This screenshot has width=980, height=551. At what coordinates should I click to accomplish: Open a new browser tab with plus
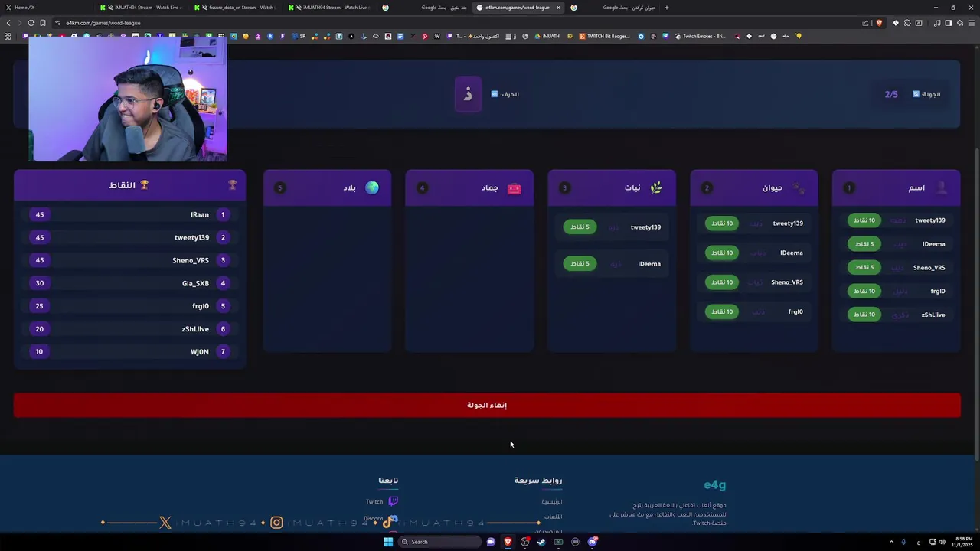pos(666,8)
